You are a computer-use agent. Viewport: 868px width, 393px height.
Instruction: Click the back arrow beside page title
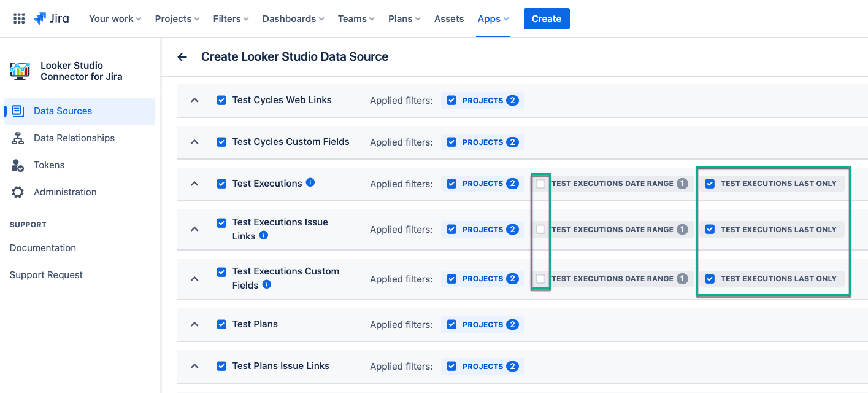pos(182,57)
